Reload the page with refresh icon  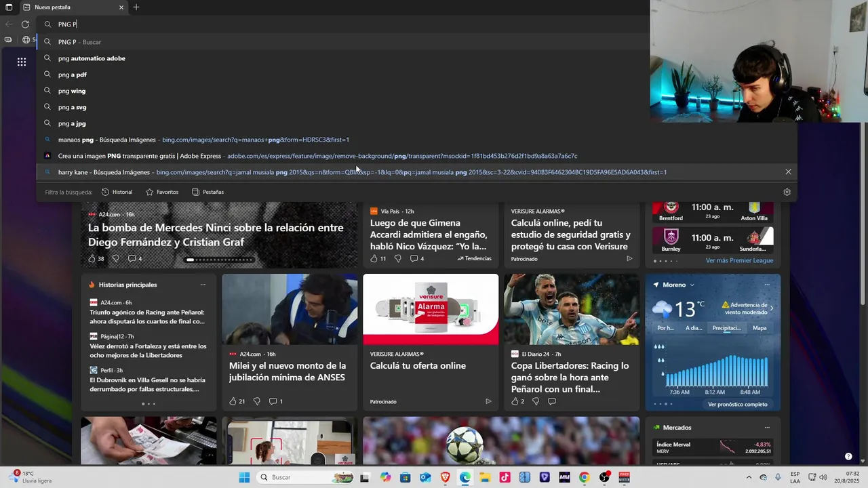[x=25, y=24]
